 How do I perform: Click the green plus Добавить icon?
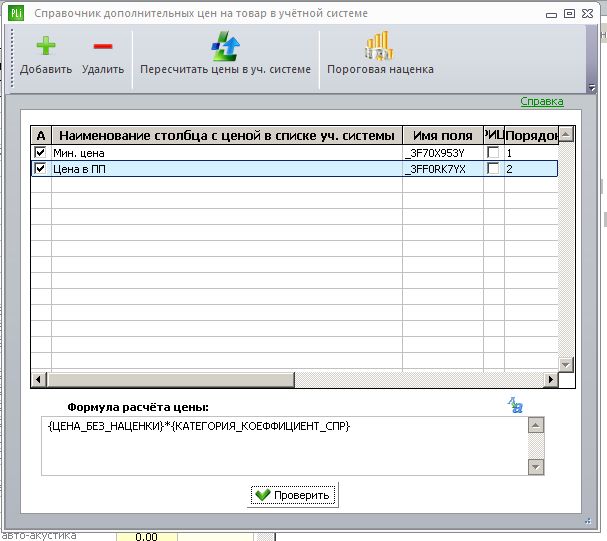pyautogui.click(x=46, y=46)
